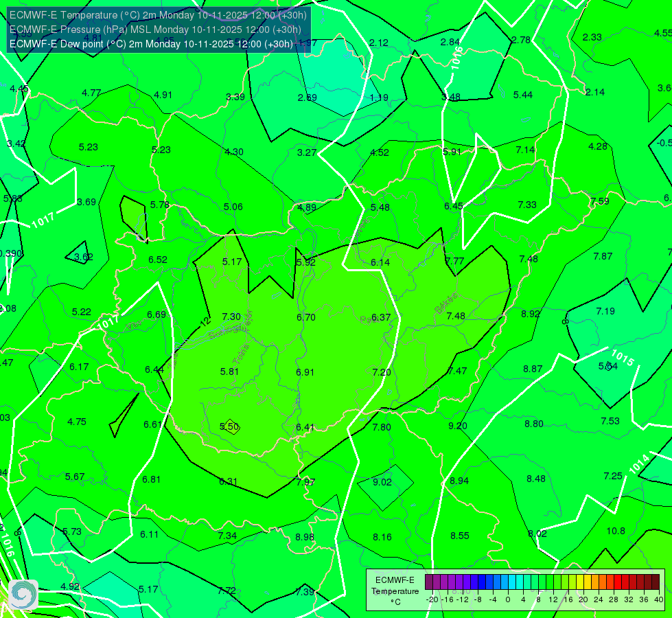
Task: Click the 5.06 temperature value
Action: tap(233, 207)
